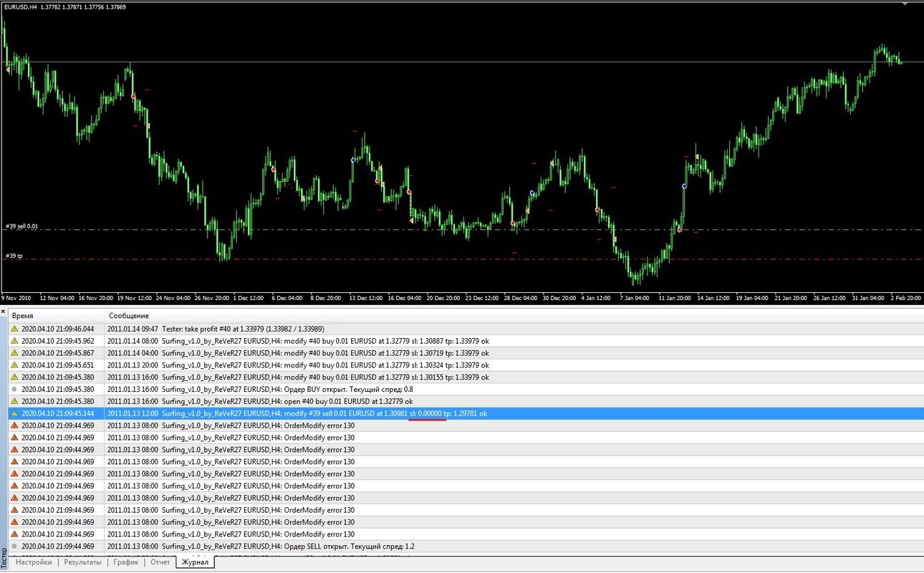
Task: Click the EURUSD,H4 chart title text
Action: [21, 6]
